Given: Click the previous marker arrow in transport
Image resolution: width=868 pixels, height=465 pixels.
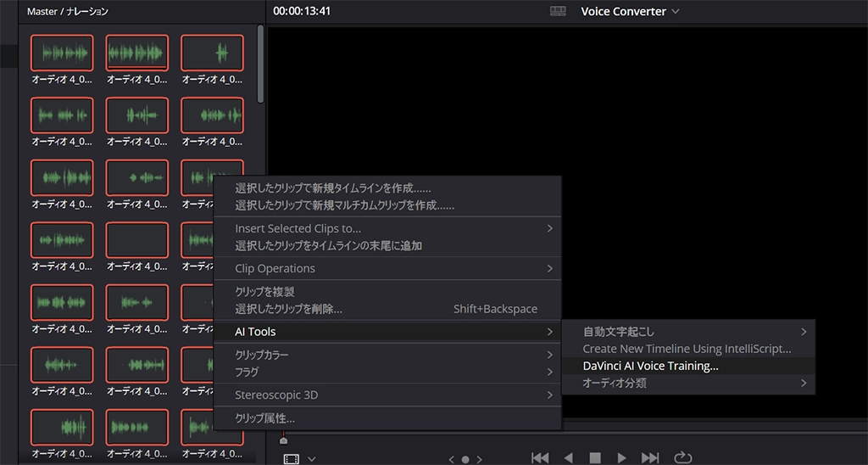Looking at the screenshot, I should 452,459.
